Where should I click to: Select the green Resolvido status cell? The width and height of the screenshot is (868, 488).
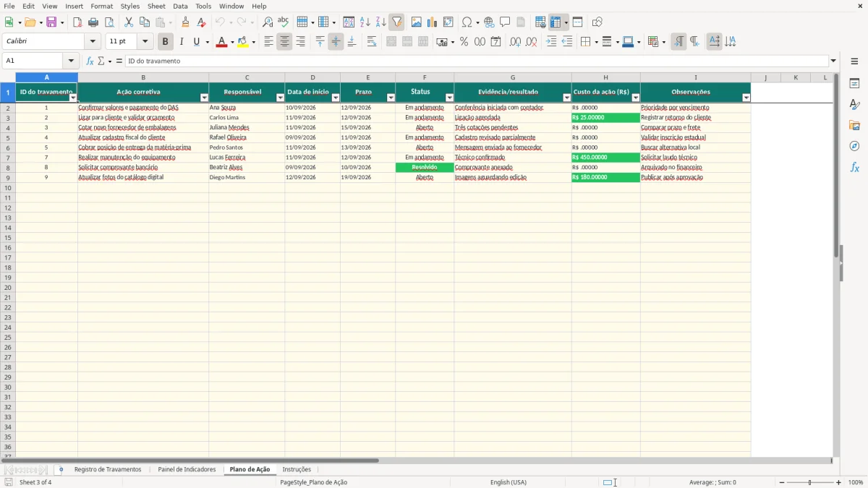point(425,168)
